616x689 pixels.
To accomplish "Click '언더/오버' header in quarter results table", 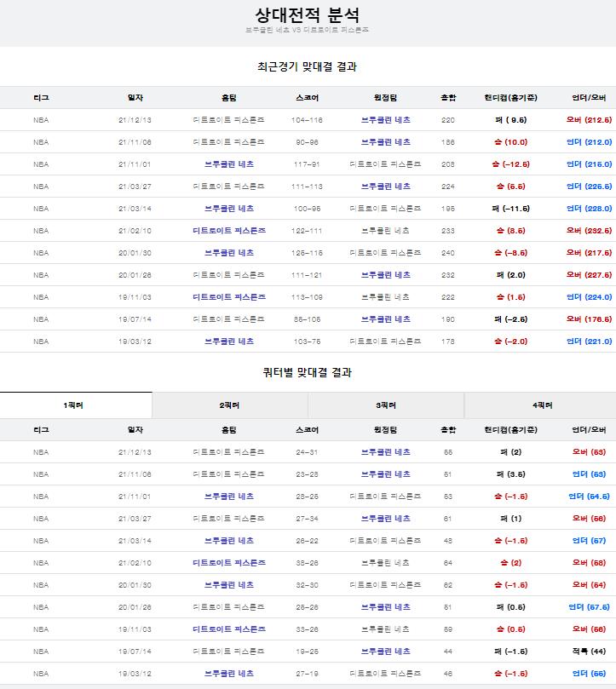I will point(589,430).
